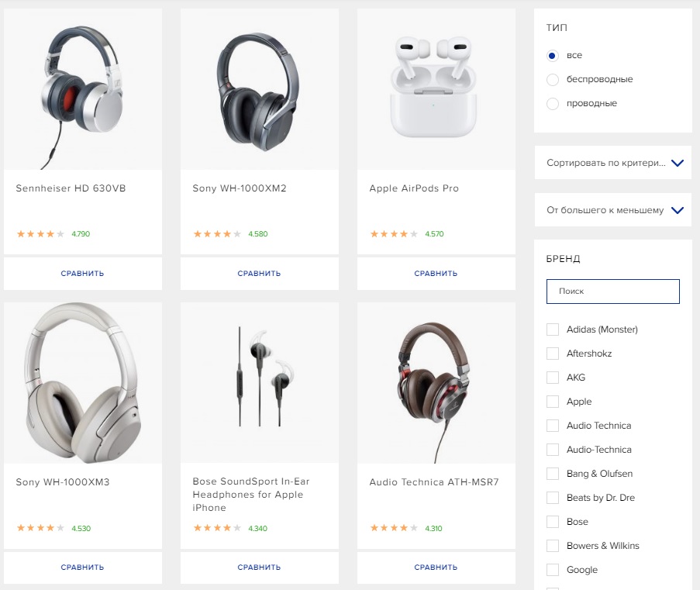This screenshot has height=590, width=700.
Task: Expand the "Сортировать по критерию" dropdown
Action: [x=612, y=164]
